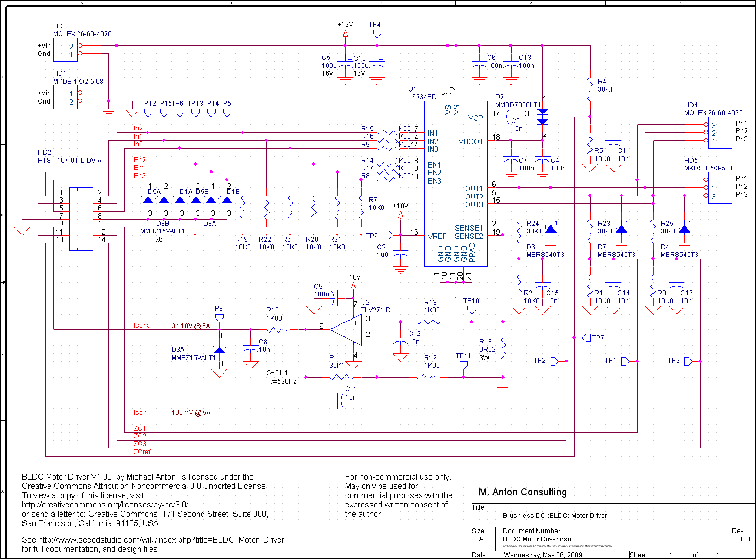Screen dimensions: 756x559
Task: Click the 'ZC1' net label
Action: click(x=140, y=429)
